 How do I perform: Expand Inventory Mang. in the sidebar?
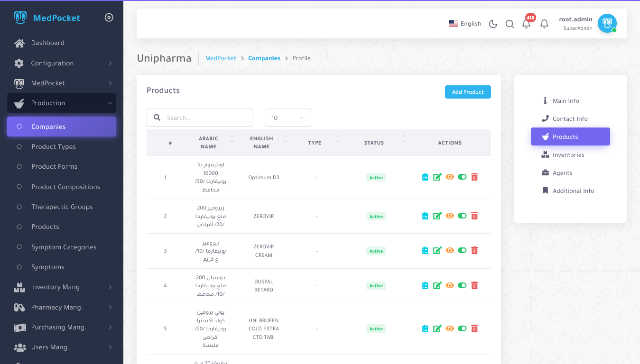pos(62,287)
